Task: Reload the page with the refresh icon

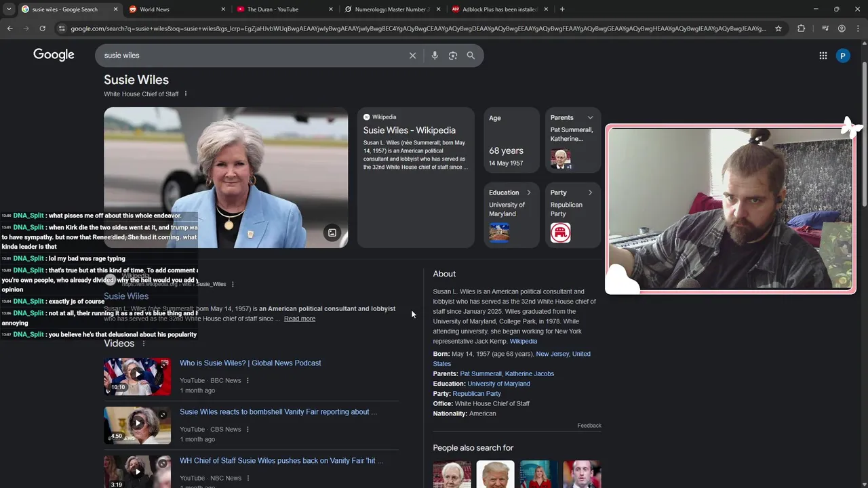Action: (42, 28)
